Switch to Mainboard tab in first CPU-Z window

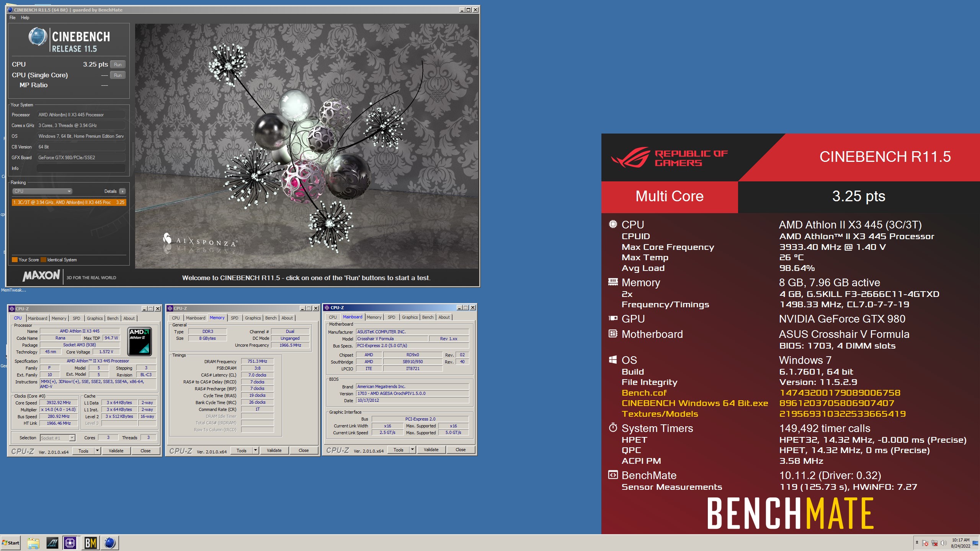[38, 318]
